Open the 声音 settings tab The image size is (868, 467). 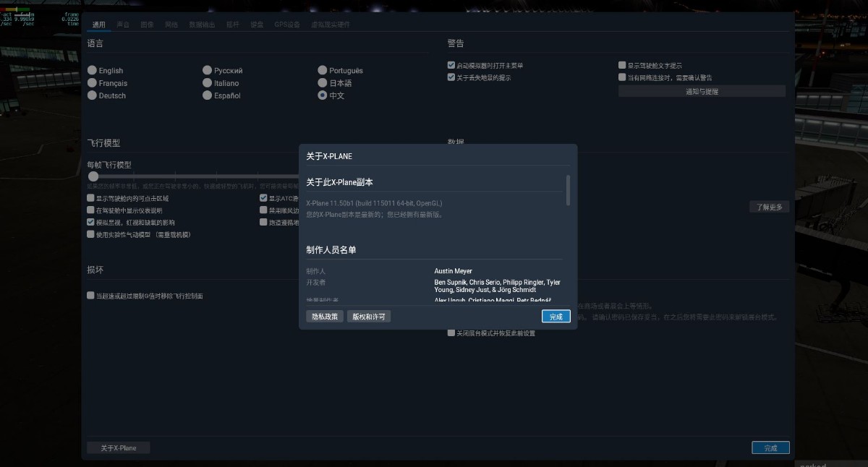tap(123, 25)
